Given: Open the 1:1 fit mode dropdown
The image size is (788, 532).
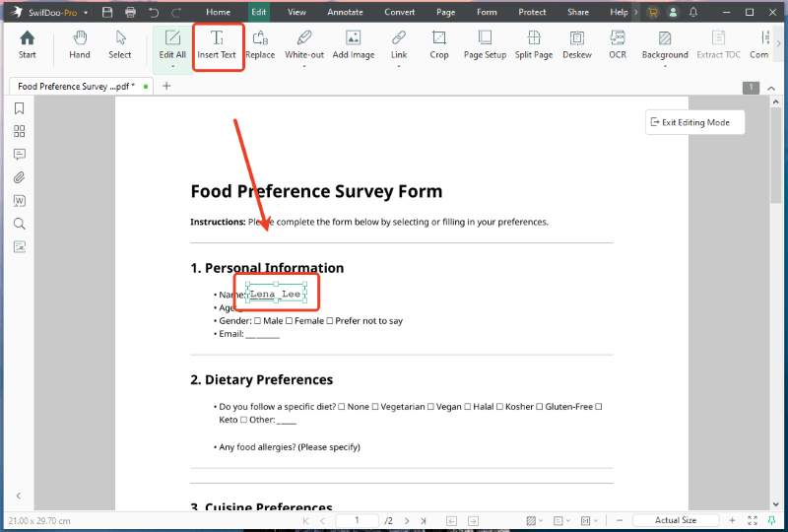Looking at the screenshot, I should click(588, 521).
